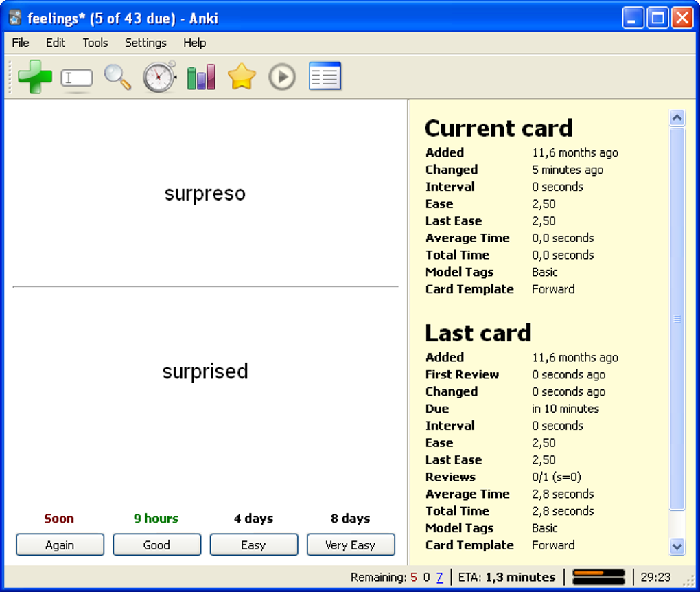Answer the card with Good
The width and height of the screenshot is (700, 592).
(156, 545)
